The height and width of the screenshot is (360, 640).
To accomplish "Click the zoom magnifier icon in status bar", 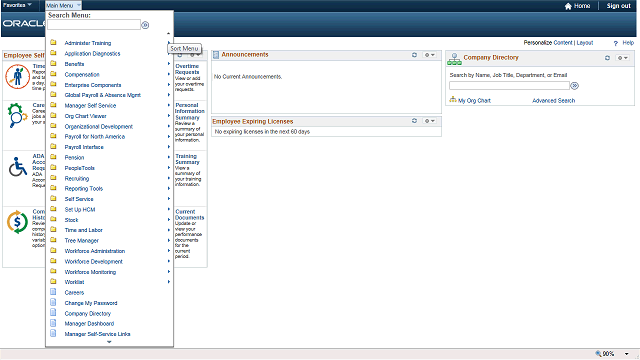I will pyautogui.click(x=598, y=353).
